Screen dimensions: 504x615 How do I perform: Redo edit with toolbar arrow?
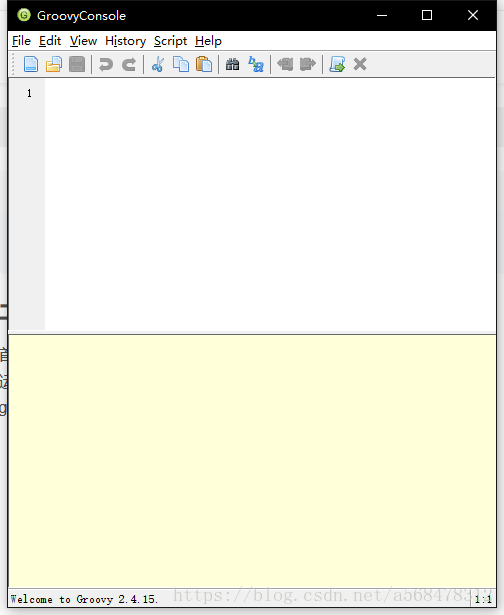129,64
